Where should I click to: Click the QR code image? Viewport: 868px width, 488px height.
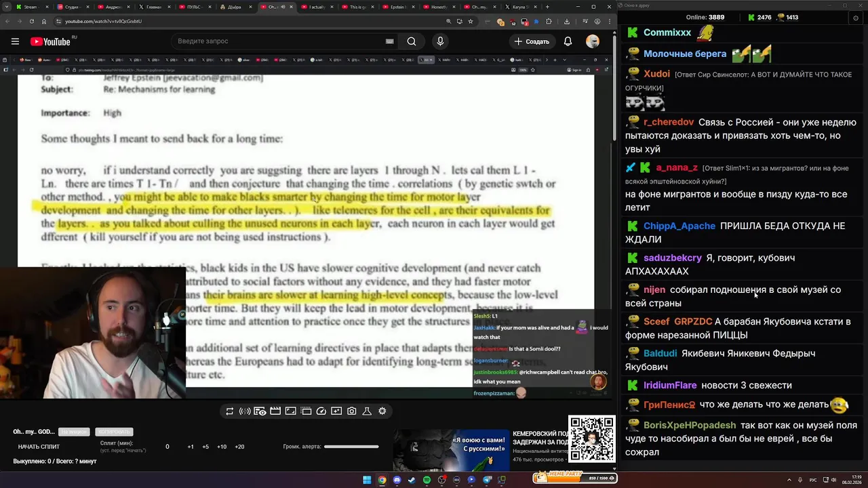[x=592, y=439]
